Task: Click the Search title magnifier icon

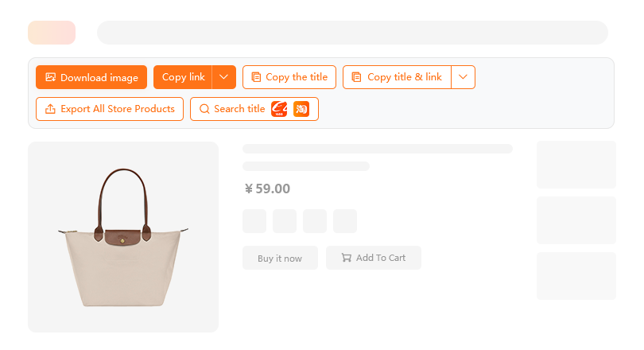Action: click(x=204, y=109)
